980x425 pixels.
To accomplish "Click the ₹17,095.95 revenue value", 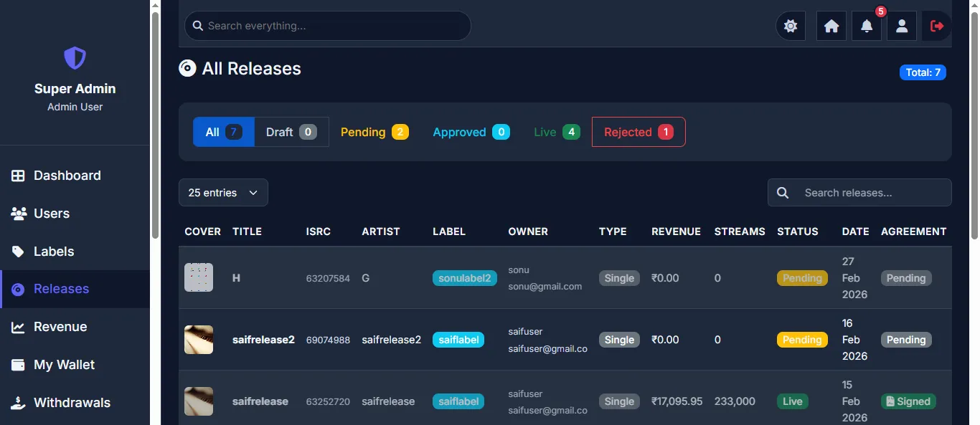I will pyautogui.click(x=677, y=401).
